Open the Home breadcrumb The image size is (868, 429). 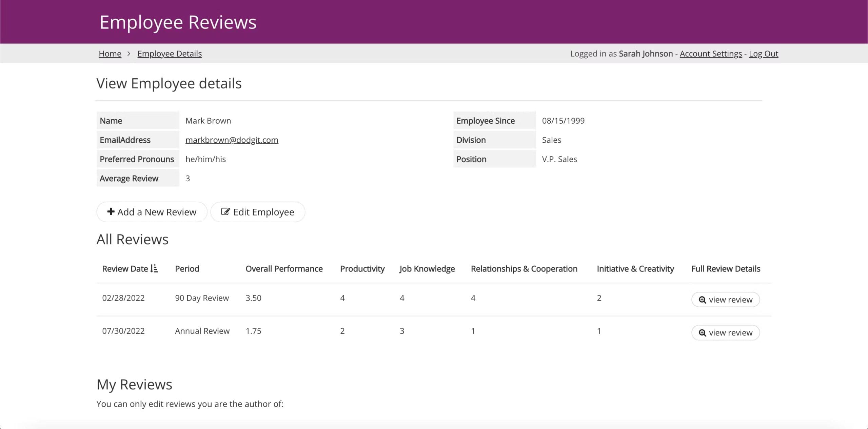(x=110, y=54)
